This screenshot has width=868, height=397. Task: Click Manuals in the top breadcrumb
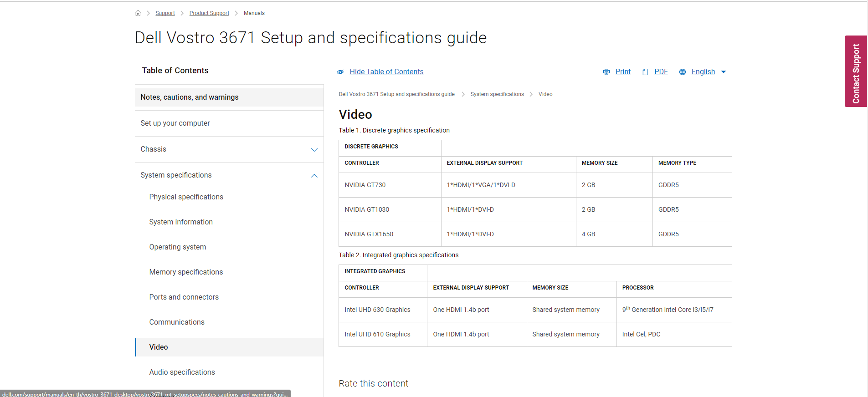(x=254, y=13)
